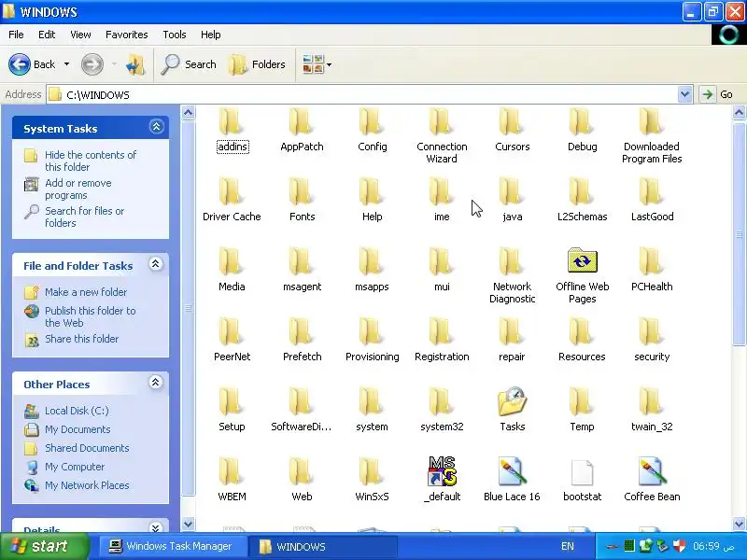Click the Go button beside the address bar
747x560 pixels.
(x=717, y=94)
